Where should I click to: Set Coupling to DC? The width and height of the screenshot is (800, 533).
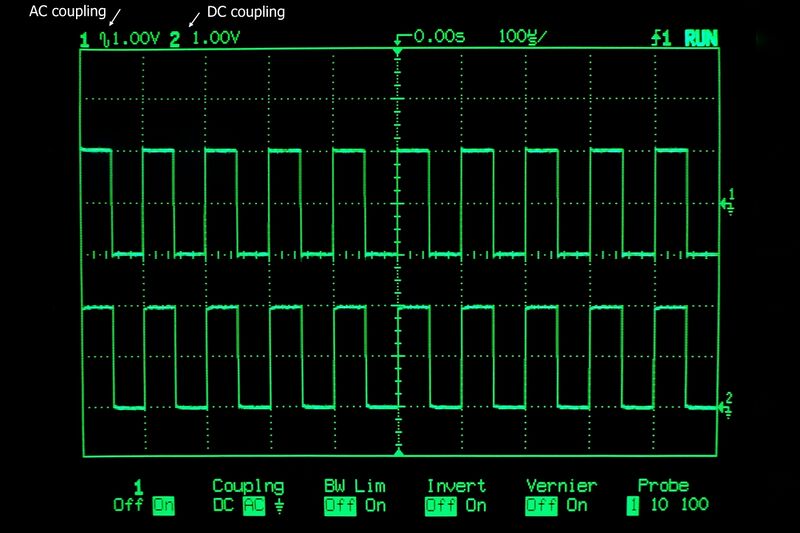pyautogui.click(x=224, y=505)
